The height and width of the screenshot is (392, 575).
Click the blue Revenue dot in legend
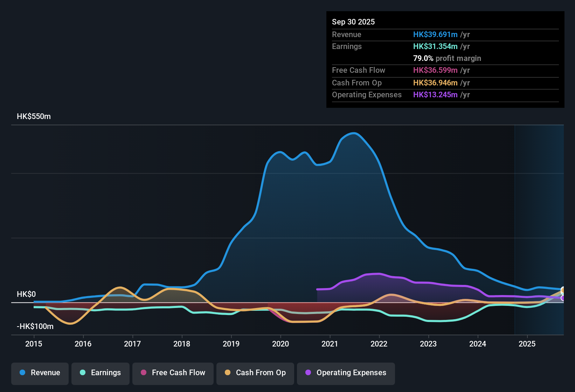[22, 373]
